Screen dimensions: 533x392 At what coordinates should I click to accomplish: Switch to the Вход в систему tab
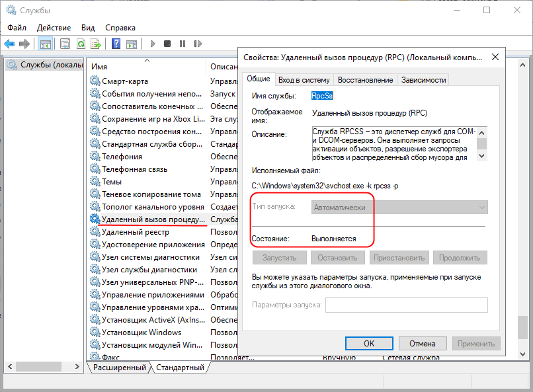pyautogui.click(x=304, y=80)
